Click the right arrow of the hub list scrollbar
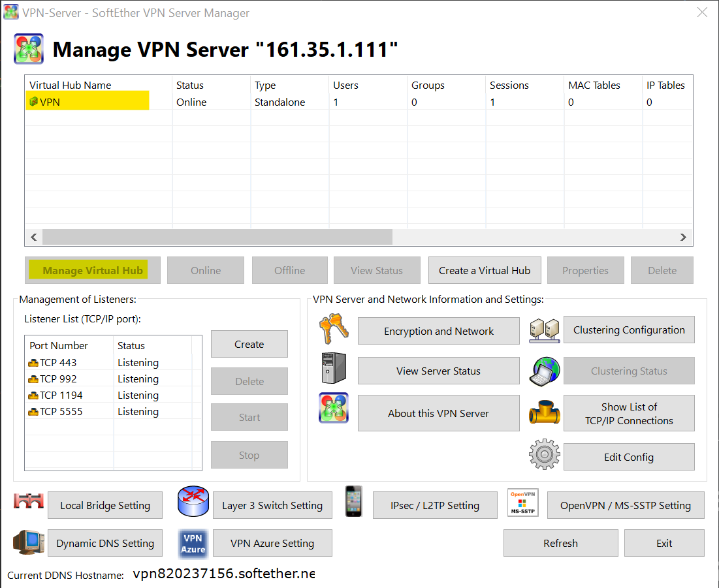Image resolution: width=719 pixels, height=588 pixels. point(683,237)
